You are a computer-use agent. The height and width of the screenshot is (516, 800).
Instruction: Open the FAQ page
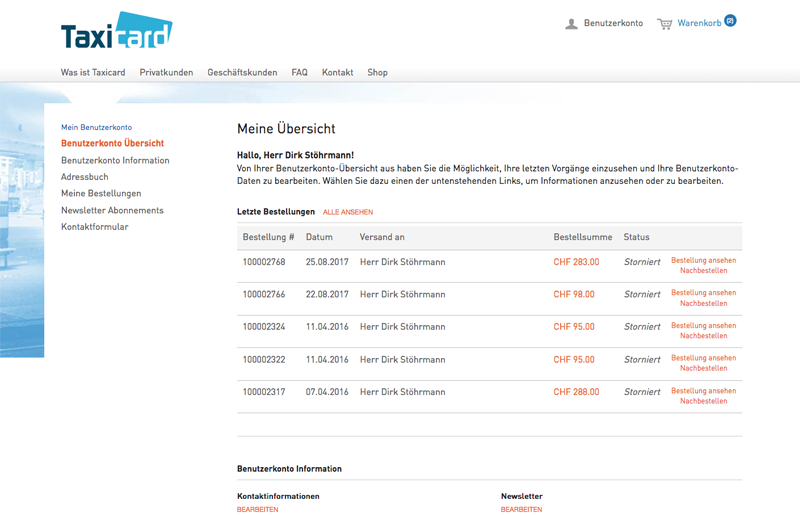point(299,73)
